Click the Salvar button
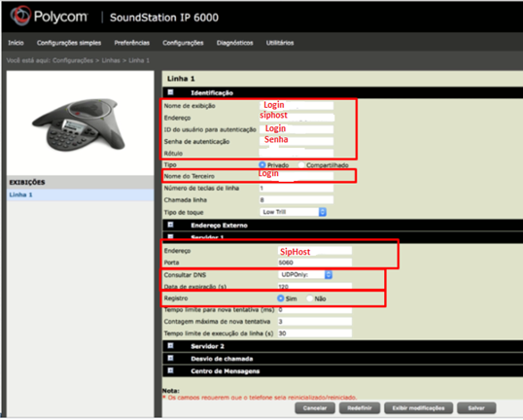Image resolution: width=523 pixels, height=420 pixels. [476, 408]
